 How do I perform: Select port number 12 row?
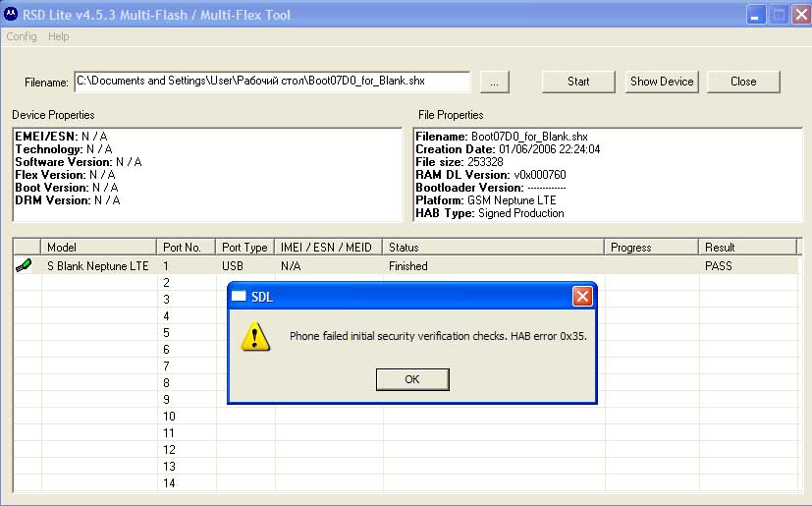[169, 450]
